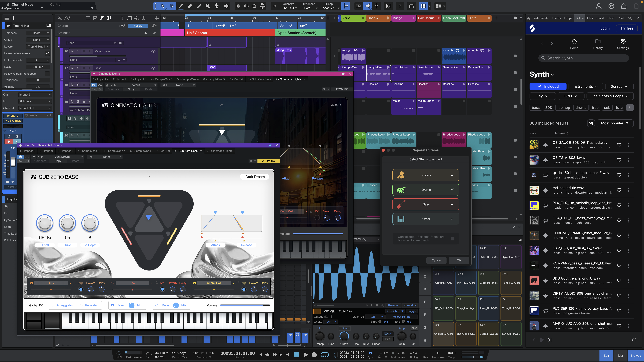Switch to the Mix view
The height and width of the screenshot is (362, 644).
(620, 355)
